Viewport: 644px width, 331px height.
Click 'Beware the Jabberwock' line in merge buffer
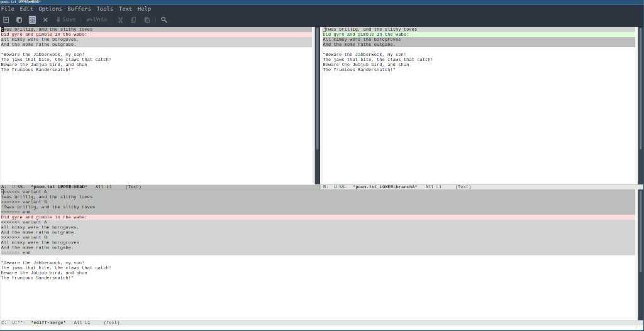click(x=43, y=262)
